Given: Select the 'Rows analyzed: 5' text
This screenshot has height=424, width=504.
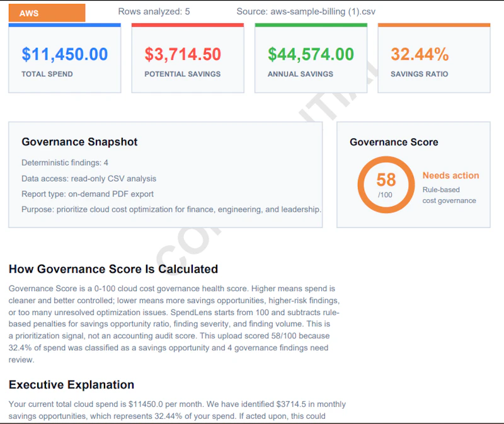Looking at the screenshot, I should point(154,11).
